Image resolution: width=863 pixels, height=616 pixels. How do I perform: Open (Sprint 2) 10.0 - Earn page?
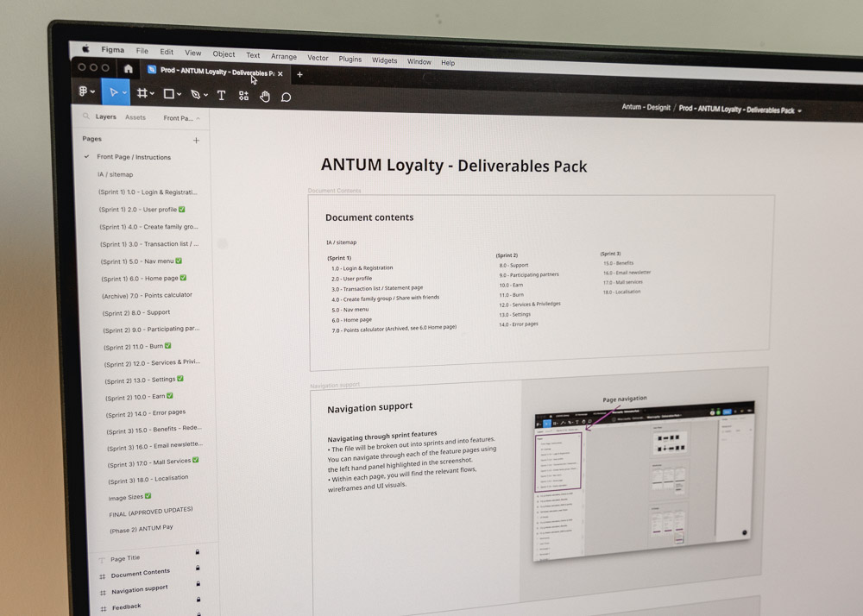point(139,397)
